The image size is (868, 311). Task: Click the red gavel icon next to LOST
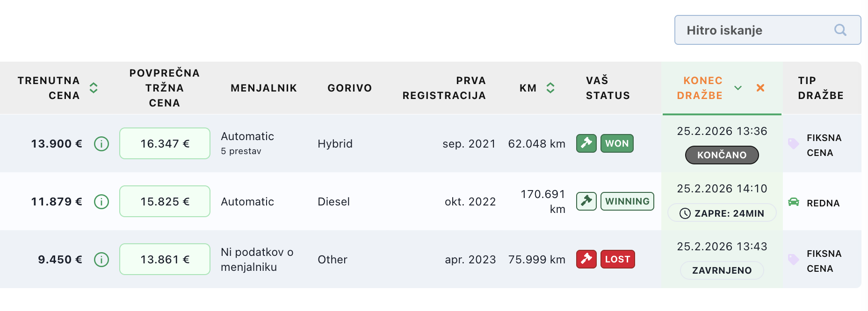pos(586,259)
